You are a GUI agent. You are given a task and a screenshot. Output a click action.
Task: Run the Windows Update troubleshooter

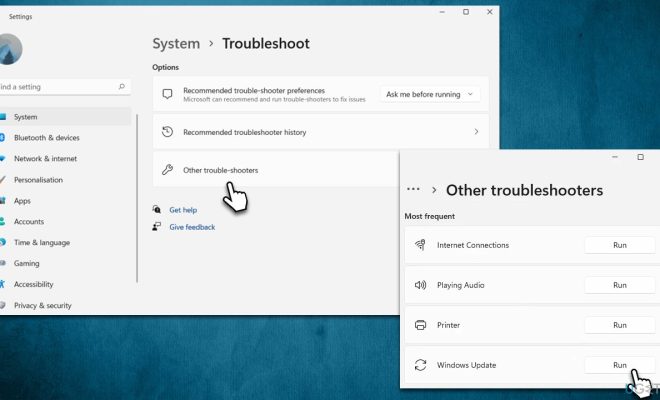pyautogui.click(x=620, y=365)
